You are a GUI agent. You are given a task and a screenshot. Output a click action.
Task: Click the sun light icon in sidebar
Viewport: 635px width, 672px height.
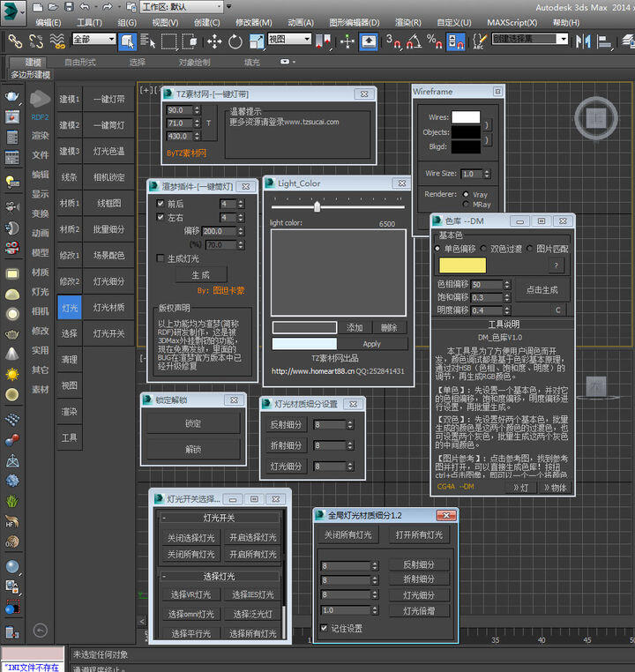tap(12, 374)
